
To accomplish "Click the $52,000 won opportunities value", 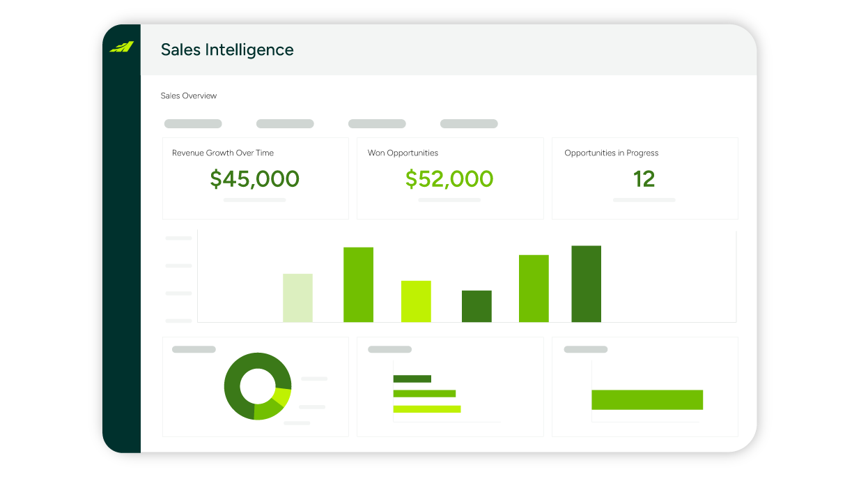I will [449, 179].
